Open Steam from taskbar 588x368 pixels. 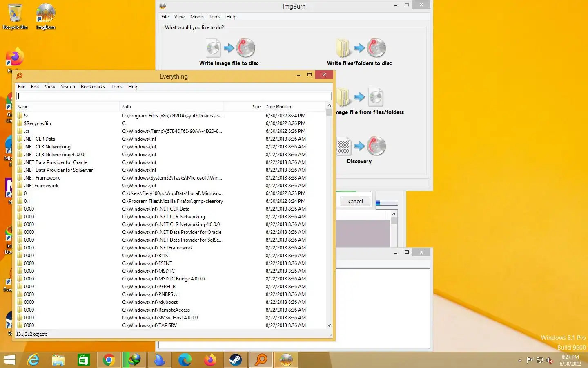236,360
